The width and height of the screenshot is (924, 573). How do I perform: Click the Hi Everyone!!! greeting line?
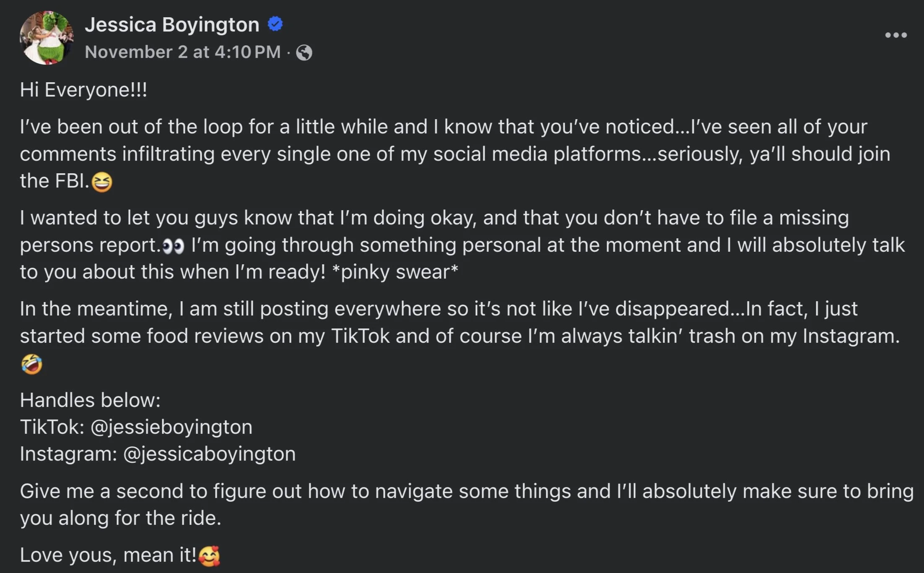(x=83, y=90)
